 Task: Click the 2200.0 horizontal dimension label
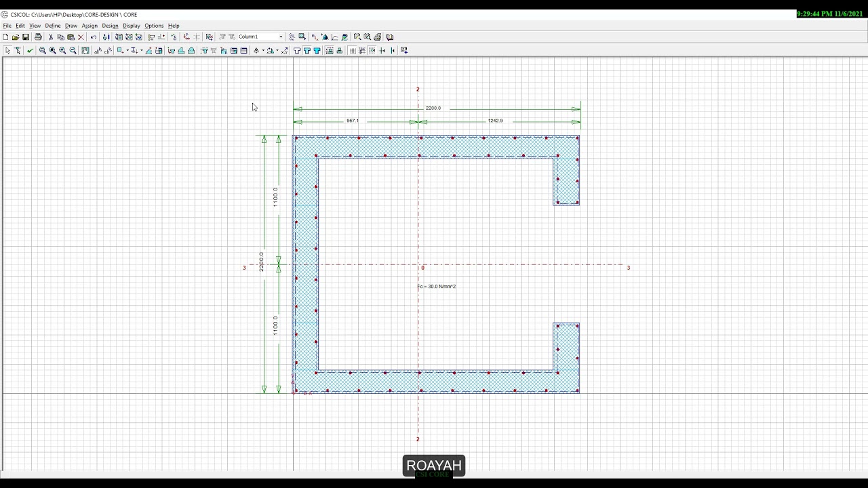point(433,108)
